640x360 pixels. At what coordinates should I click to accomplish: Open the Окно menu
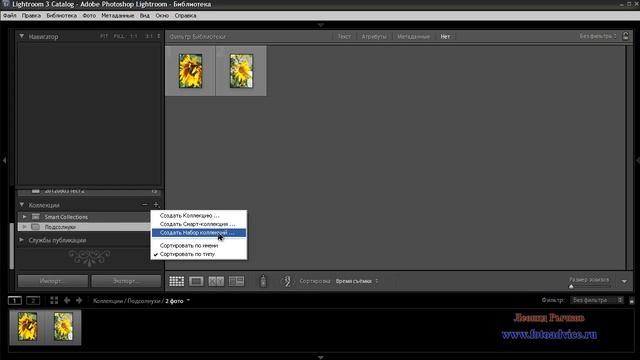[x=162, y=16]
